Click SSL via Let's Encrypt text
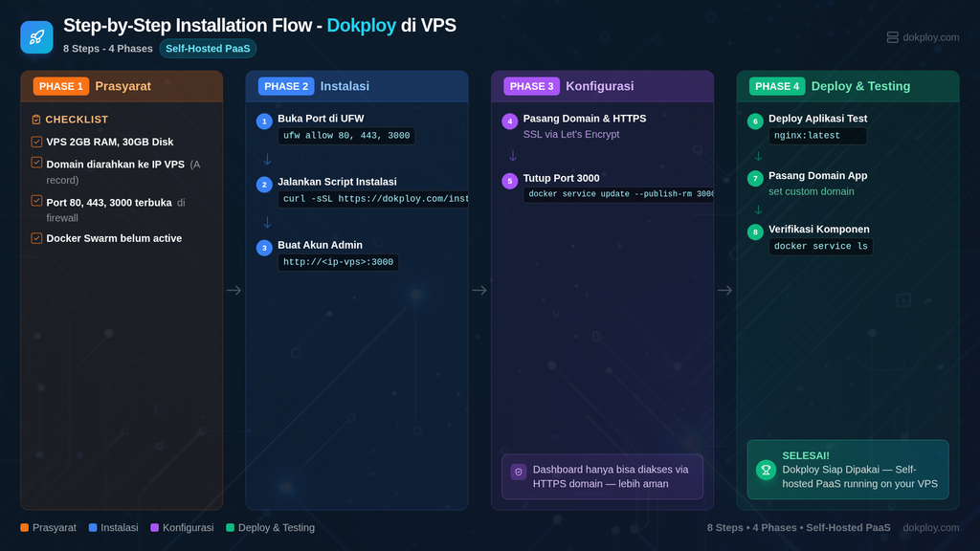 [571, 134]
